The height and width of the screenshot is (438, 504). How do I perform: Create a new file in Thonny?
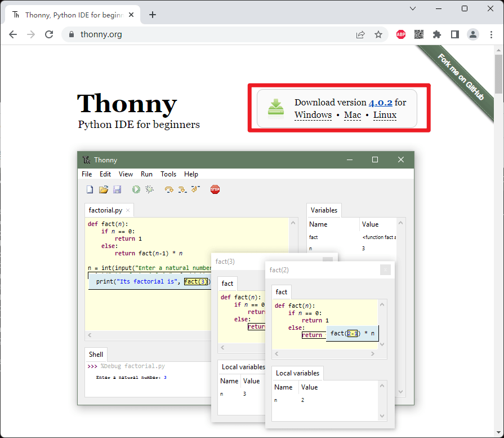[90, 189]
